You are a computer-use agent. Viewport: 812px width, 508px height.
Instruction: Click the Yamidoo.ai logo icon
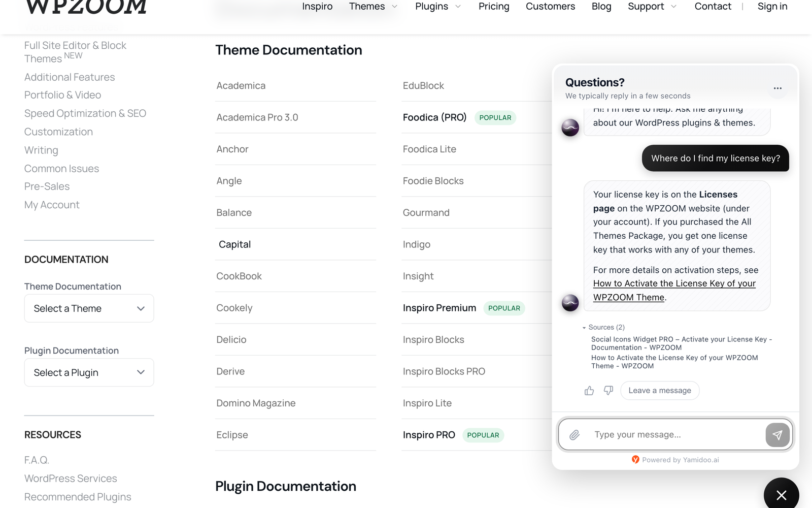click(635, 460)
